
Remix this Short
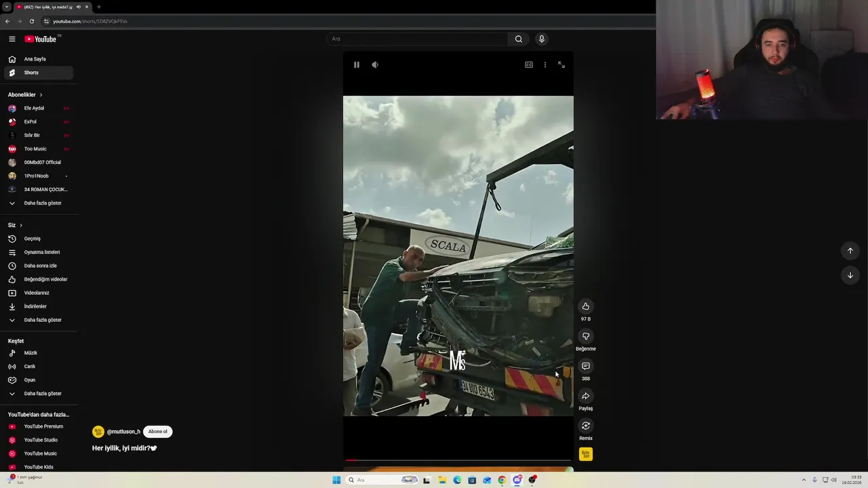click(586, 426)
